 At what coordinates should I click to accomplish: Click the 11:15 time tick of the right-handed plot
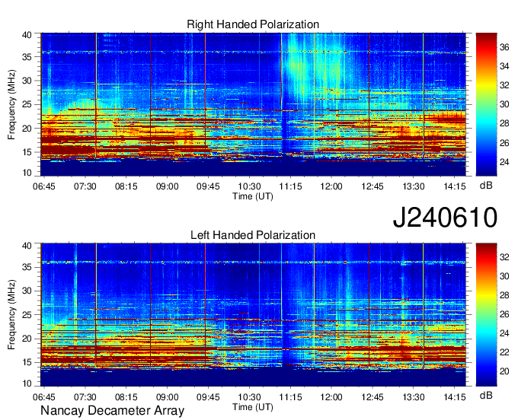(x=290, y=186)
